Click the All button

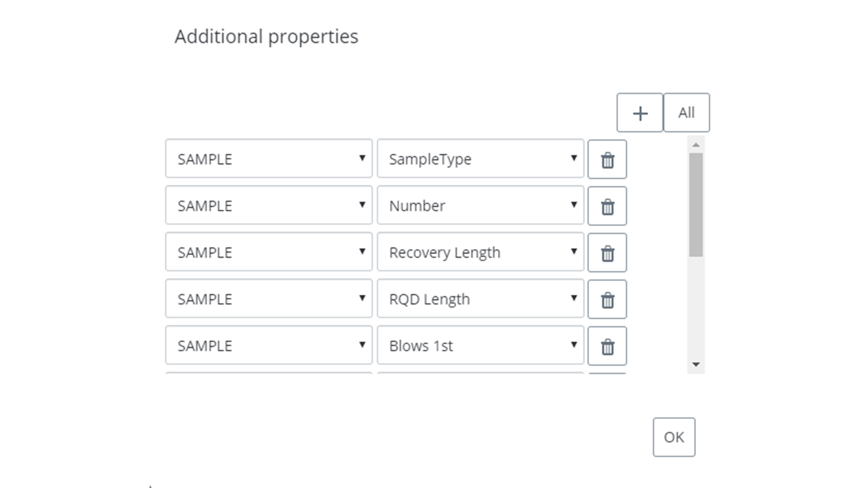(686, 113)
